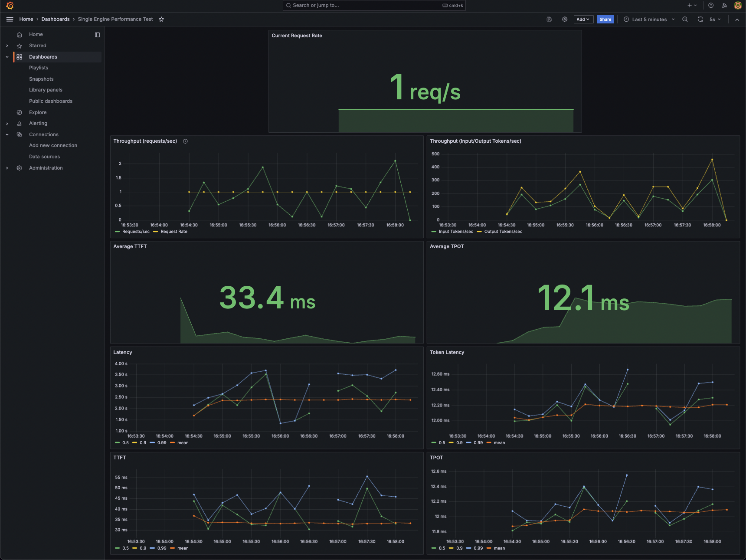Open dashboard settings gear icon
Screen dimensions: 746x560
coord(565,19)
